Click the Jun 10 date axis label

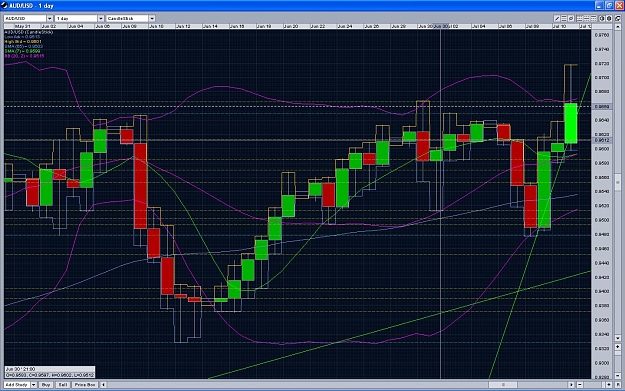point(156,26)
